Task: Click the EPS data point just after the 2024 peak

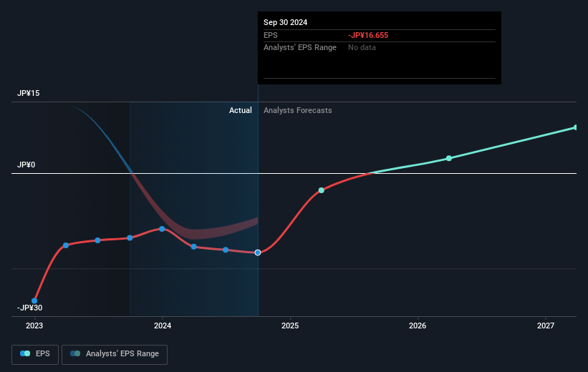Action: [x=194, y=247]
